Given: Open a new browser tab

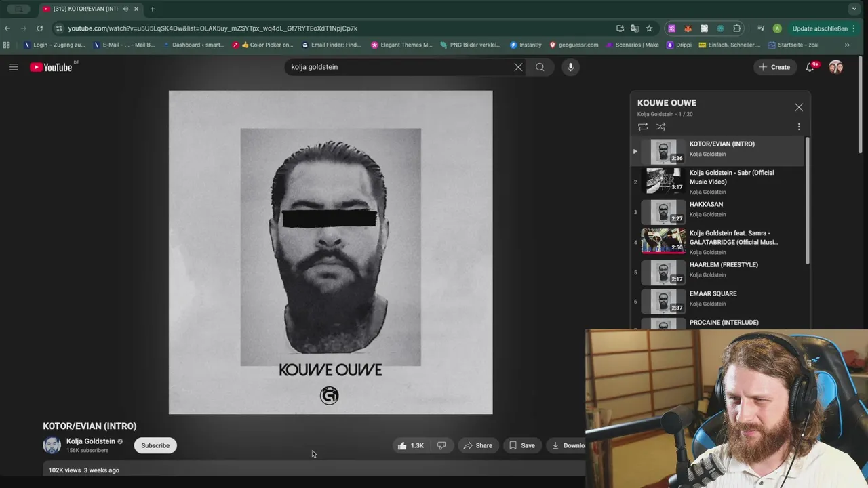Looking at the screenshot, I should pyautogui.click(x=153, y=9).
